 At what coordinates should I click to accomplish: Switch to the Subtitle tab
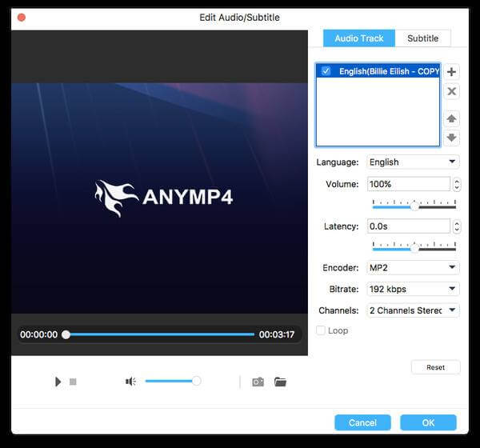[x=422, y=38]
